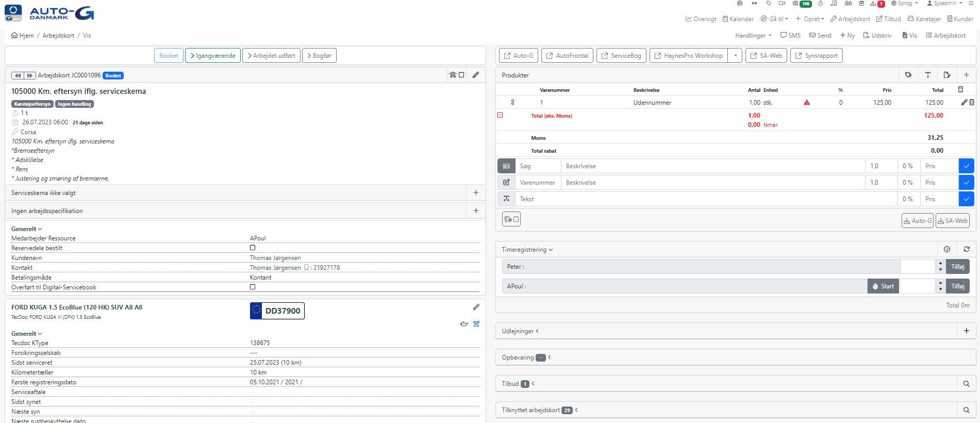Screen dimensions: 980x423
Task: Click the barcode icon beside Søg field
Action: (506, 166)
